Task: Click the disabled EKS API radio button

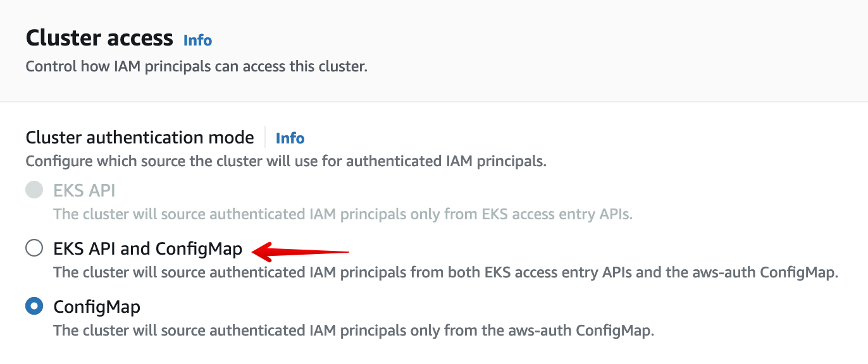Action: [x=35, y=190]
